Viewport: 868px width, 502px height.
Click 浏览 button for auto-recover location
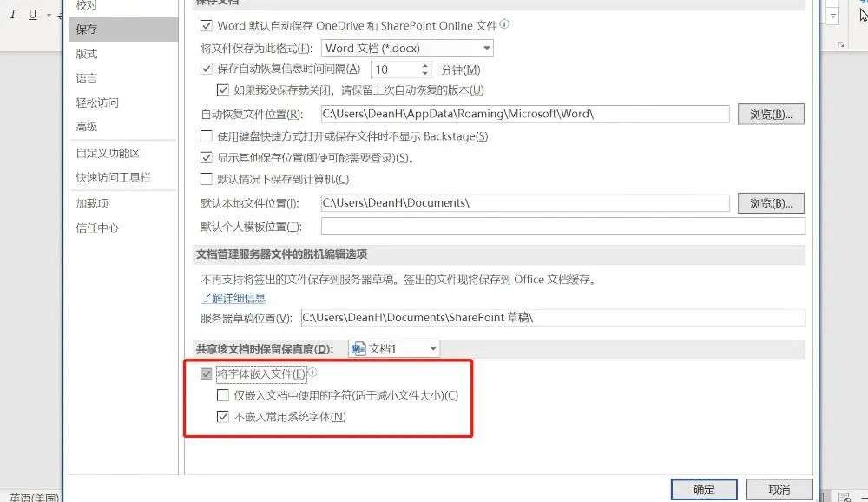[x=771, y=114]
